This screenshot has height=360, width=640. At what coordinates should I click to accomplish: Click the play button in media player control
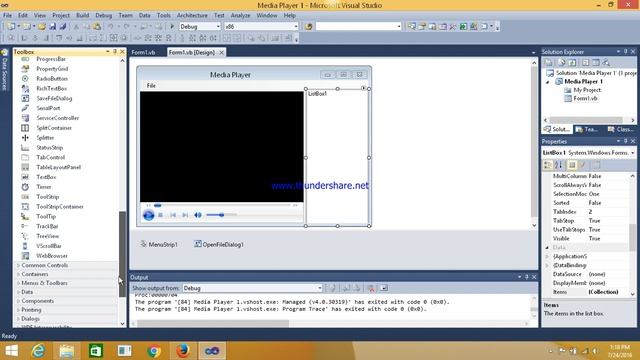coord(149,215)
